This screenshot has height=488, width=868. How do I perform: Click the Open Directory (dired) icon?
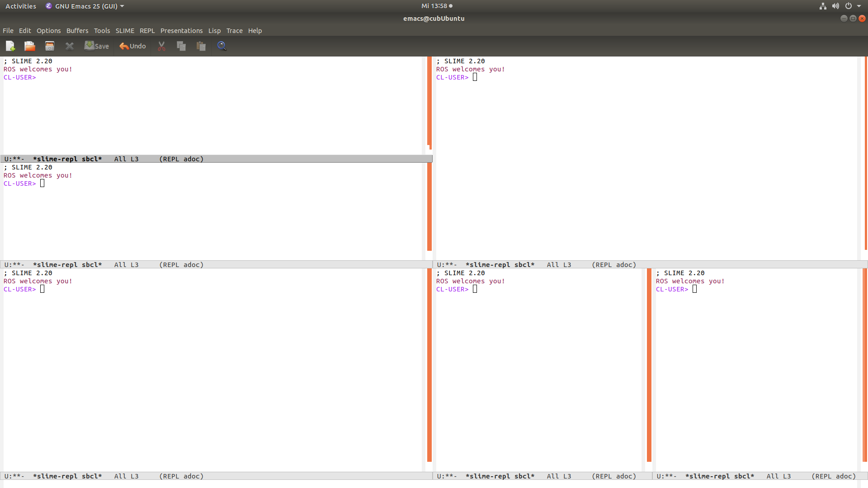tap(50, 46)
